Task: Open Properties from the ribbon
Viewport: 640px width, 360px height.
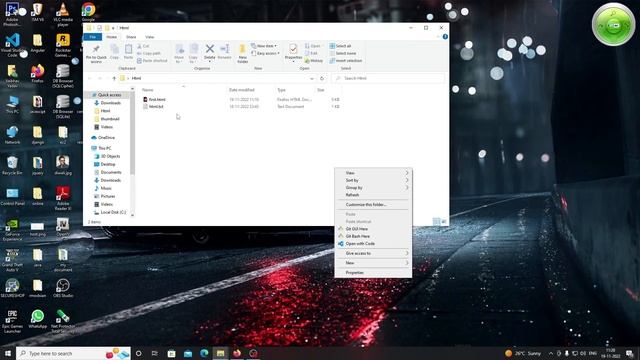Action: pyautogui.click(x=293, y=52)
